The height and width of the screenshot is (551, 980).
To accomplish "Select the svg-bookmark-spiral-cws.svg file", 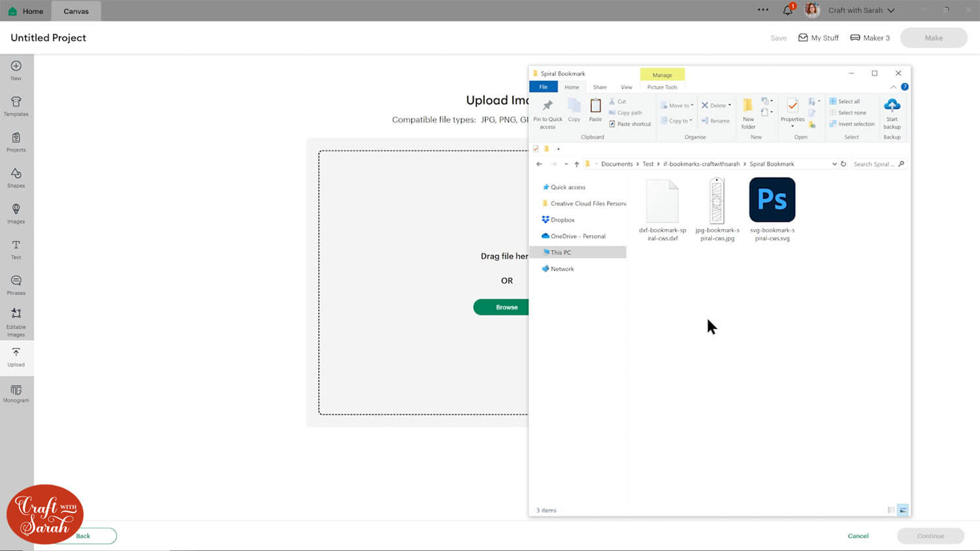I will click(x=772, y=209).
